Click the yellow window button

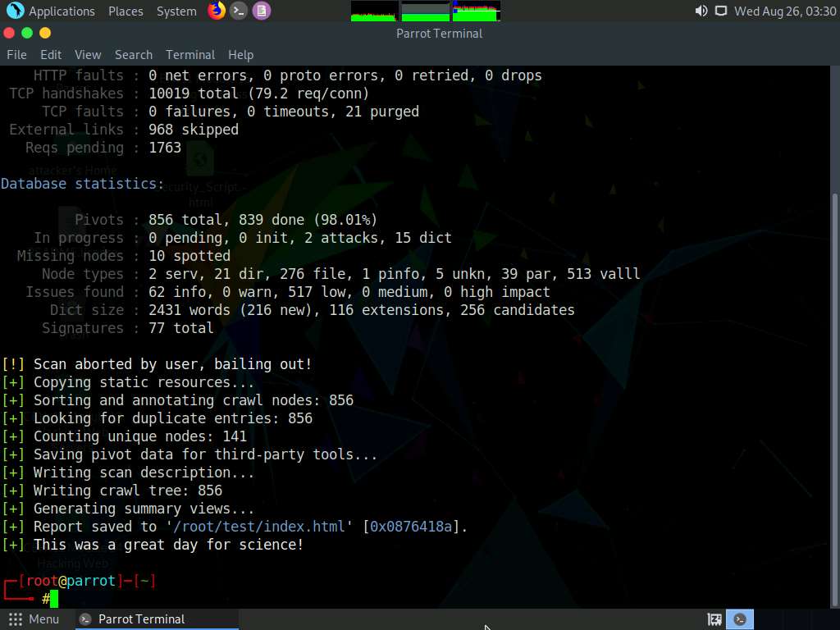tap(46, 33)
